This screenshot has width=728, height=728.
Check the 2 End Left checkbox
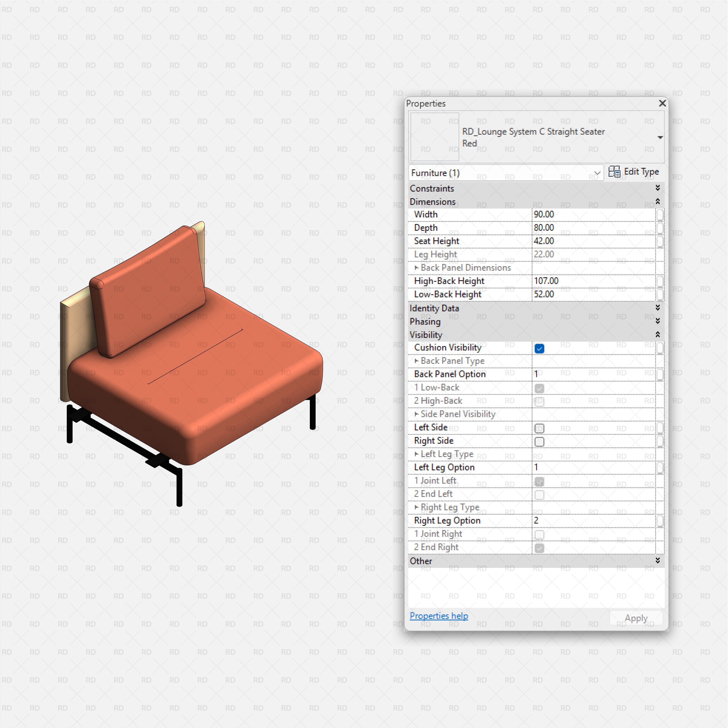539,495
